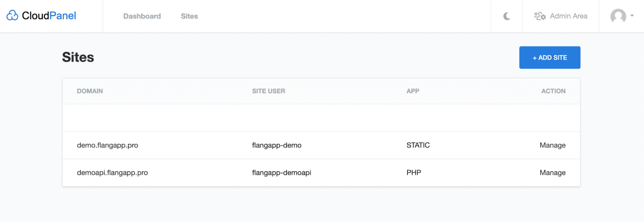This screenshot has height=222, width=644.
Task: Toggle dark mode with the moon icon
Action: pyautogui.click(x=506, y=16)
